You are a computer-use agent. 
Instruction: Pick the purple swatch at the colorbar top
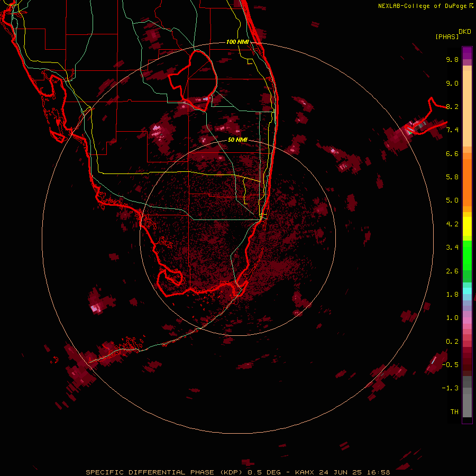(x=467, y=53)
